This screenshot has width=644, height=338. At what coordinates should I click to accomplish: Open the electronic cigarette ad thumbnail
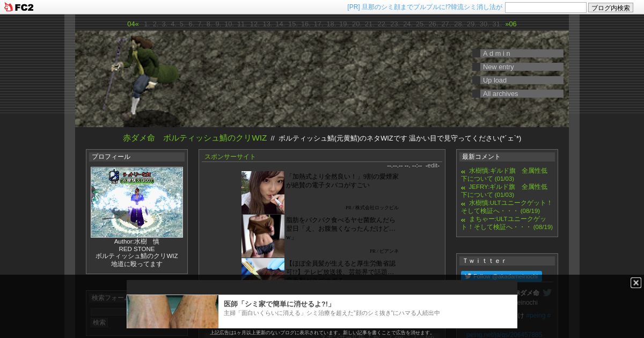point(263,193)
